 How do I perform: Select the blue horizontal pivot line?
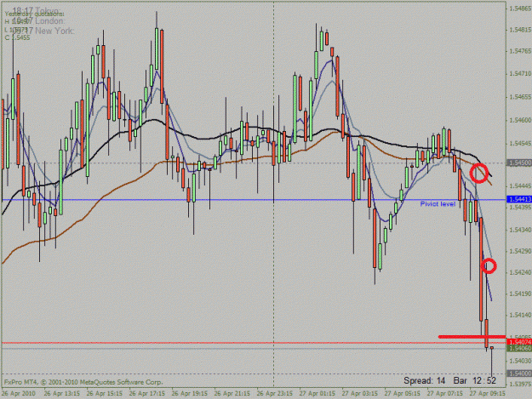click(x=254, y=200)
